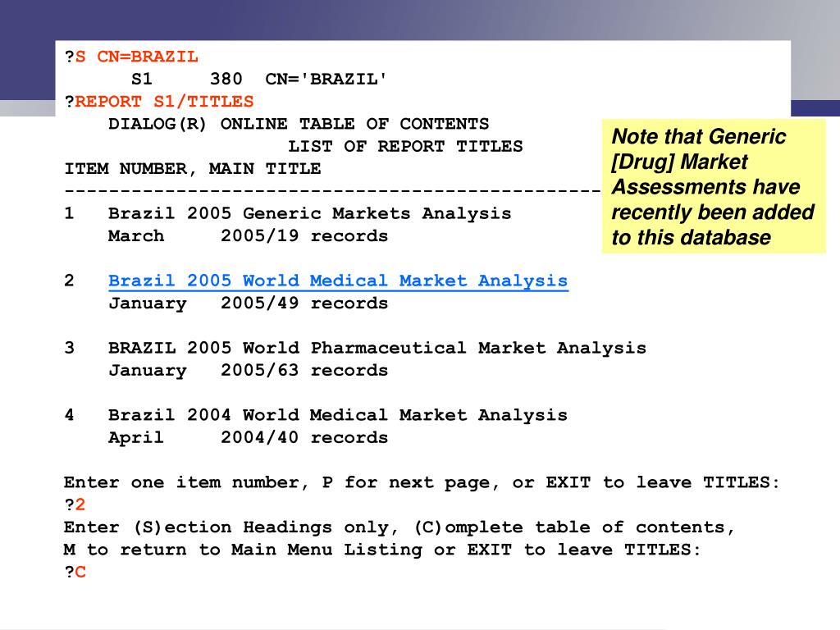The image size is (840, 630).
Task: Select the yellow Generic Drug Market Assessments note
Action: point(714,186)
